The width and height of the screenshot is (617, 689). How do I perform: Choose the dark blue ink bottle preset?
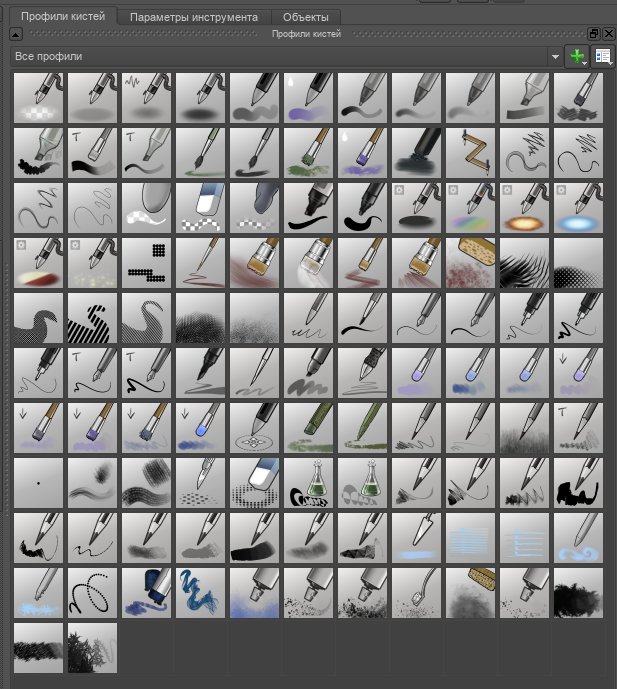(146, 593)
